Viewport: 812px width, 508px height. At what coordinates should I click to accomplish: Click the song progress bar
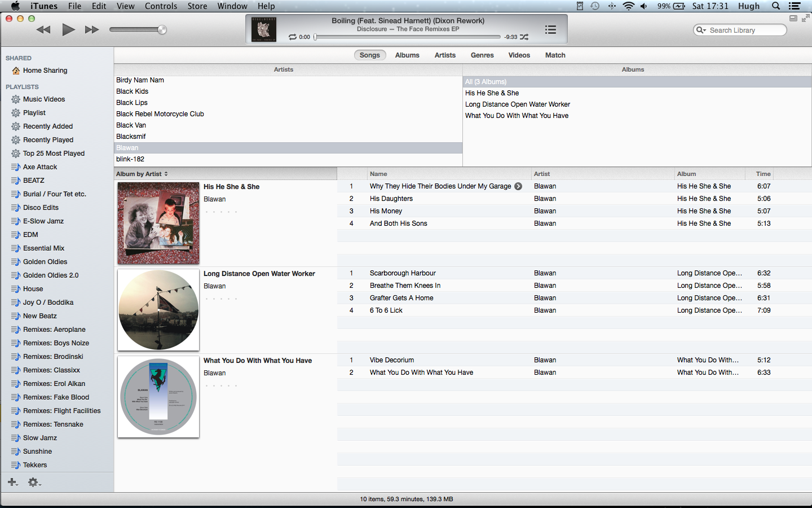pyautogui.click(x=407, y=37)
